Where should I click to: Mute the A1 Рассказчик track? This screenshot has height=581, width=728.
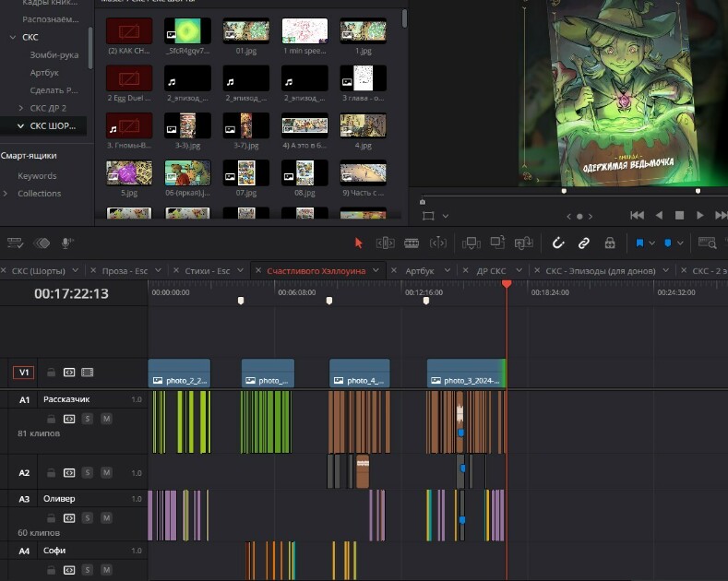tap(106, 419)
